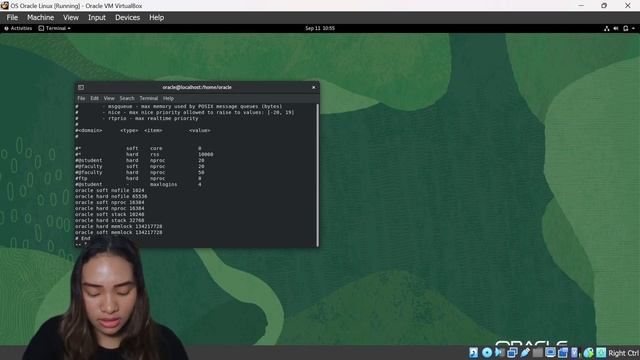This screenshot has height=360, width=640.
Task: Click the 'rss' item in the limits table
Action: (x=154, y=155)
